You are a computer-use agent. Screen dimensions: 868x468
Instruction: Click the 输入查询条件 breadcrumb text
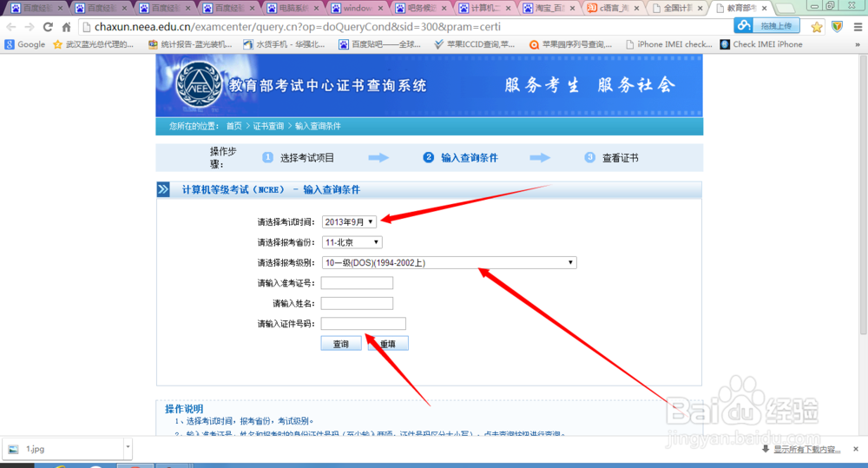tap(318, 126)
